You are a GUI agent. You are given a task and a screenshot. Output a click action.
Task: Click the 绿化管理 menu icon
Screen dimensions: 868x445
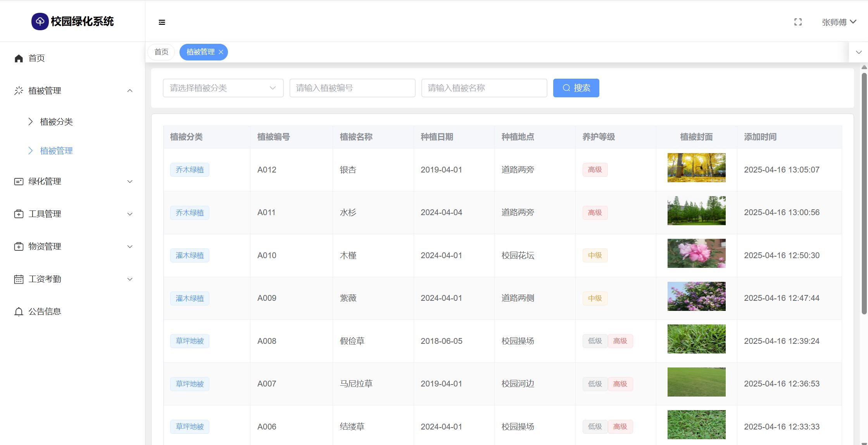pyautogui.click(x=19, y=181)
